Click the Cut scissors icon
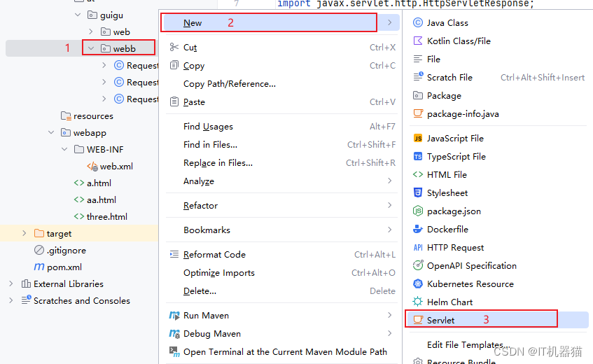This screenshot has width=593, height=364. click(174, 47)
